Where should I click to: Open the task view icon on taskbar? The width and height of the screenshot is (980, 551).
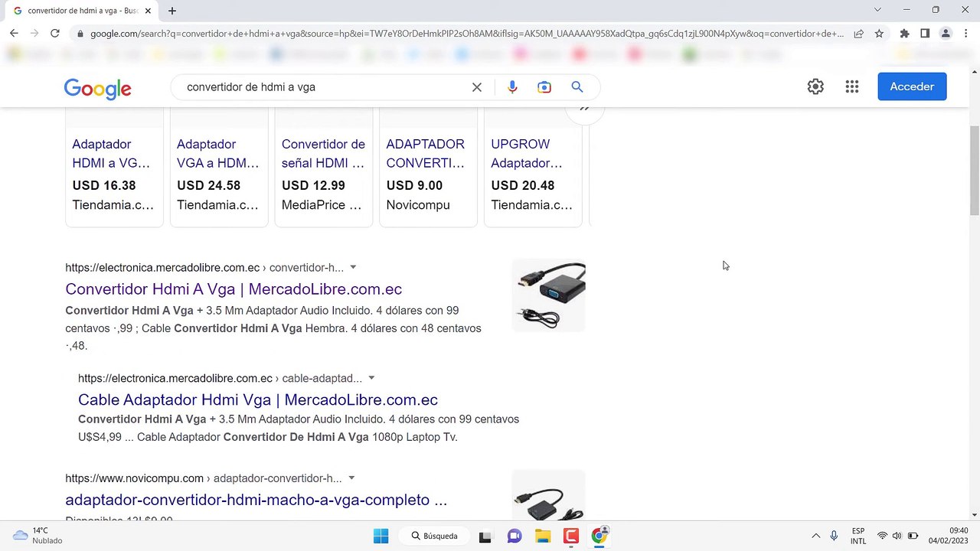point(485,536)
